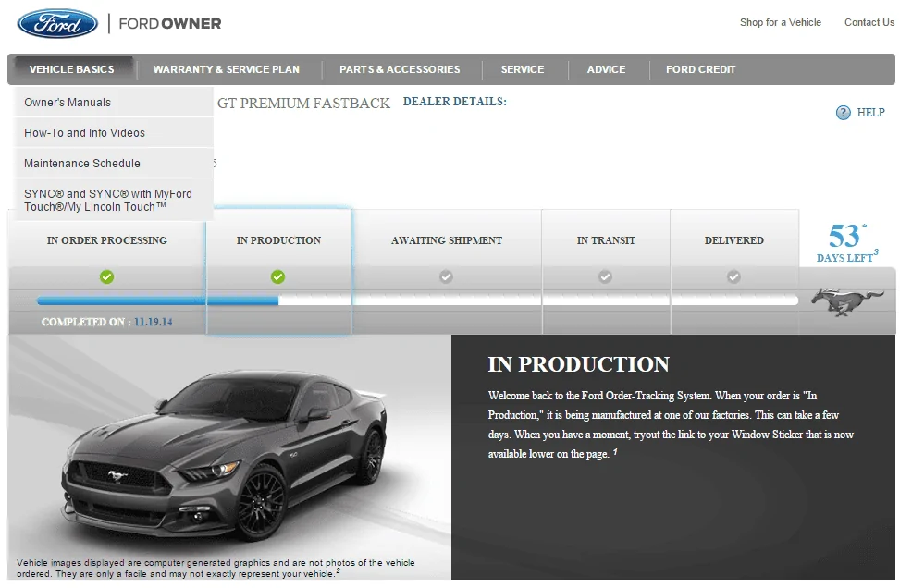Viewport: 912px width, 588px height.
Task: Click GT Premium Fastback title
Action: point(303,104)
